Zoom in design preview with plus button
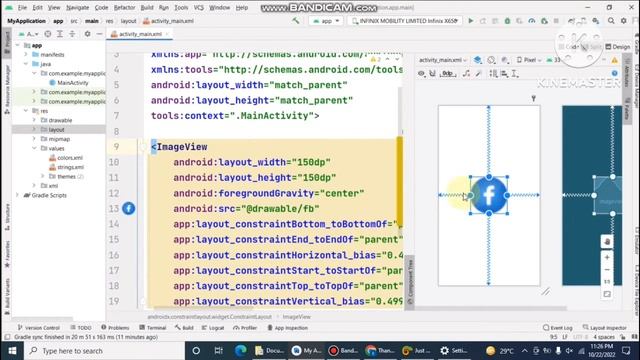This screenshot has width=640, height=360. 607,258
